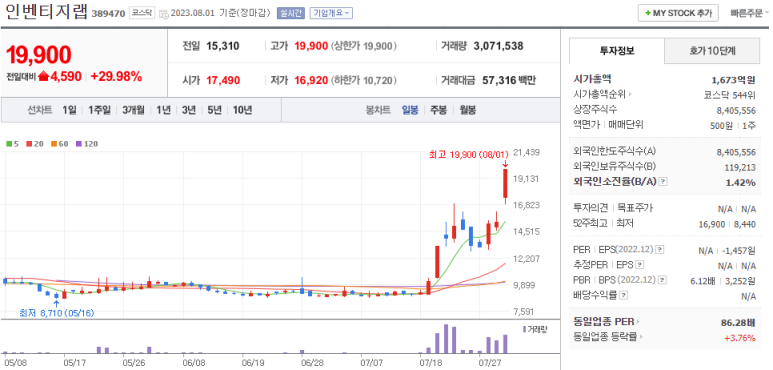Click the small arrow after 동일업종 등락률

tap(642, 337)
